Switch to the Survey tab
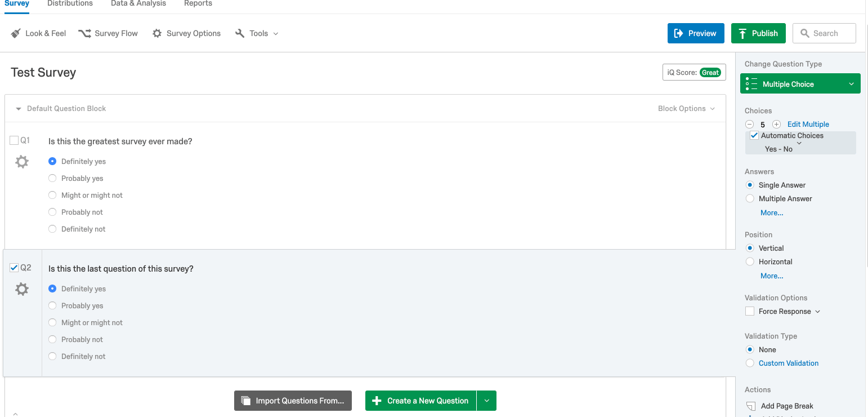The height and width of the screenshot is (417, 868). [17, 3]
